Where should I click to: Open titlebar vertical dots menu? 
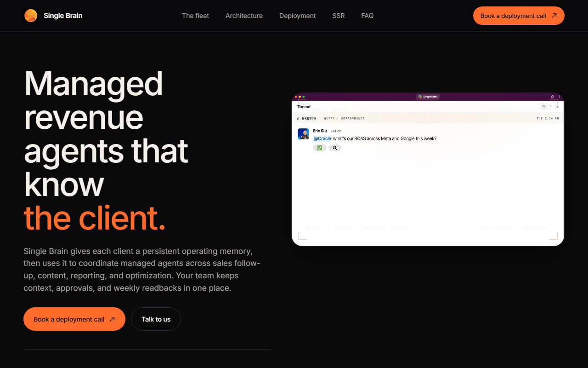tap(559, 97)
